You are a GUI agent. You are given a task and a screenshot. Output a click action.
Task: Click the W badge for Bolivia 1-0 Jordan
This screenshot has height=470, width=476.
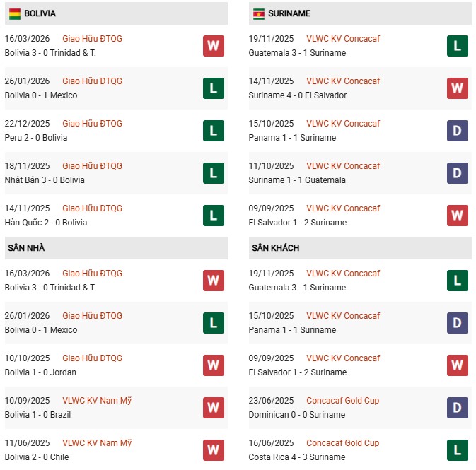pos(214,365)
